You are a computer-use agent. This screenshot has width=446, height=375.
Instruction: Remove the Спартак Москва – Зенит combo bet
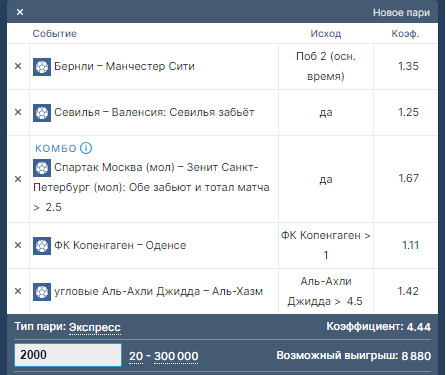(18, 179)
